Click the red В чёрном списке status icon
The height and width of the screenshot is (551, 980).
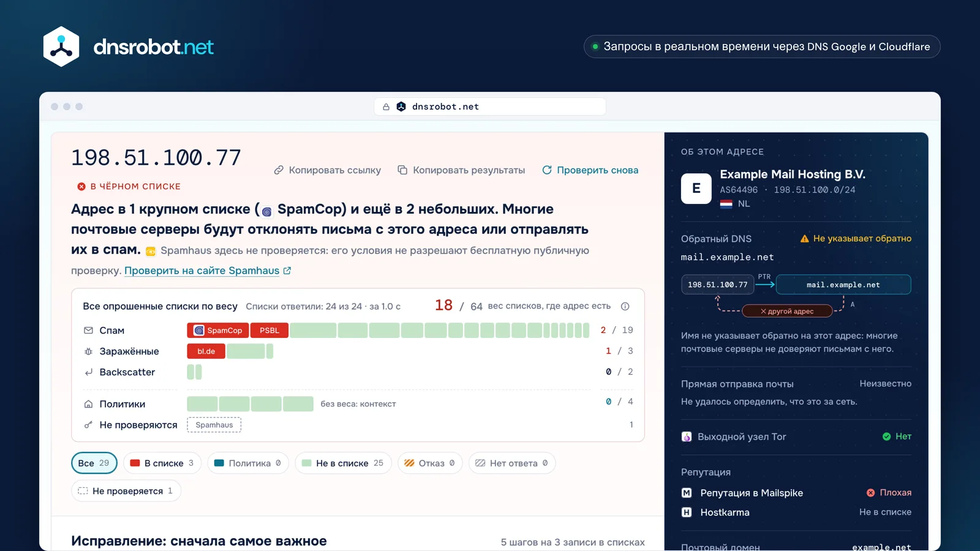click(81, 187)
